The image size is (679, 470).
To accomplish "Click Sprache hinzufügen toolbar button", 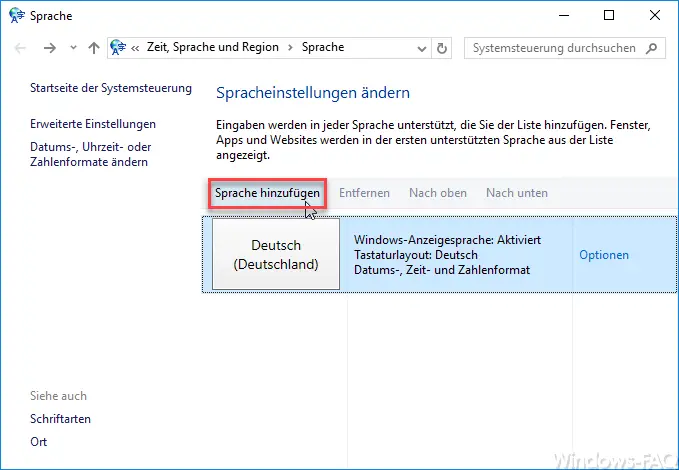I will (x=267, y=193).
